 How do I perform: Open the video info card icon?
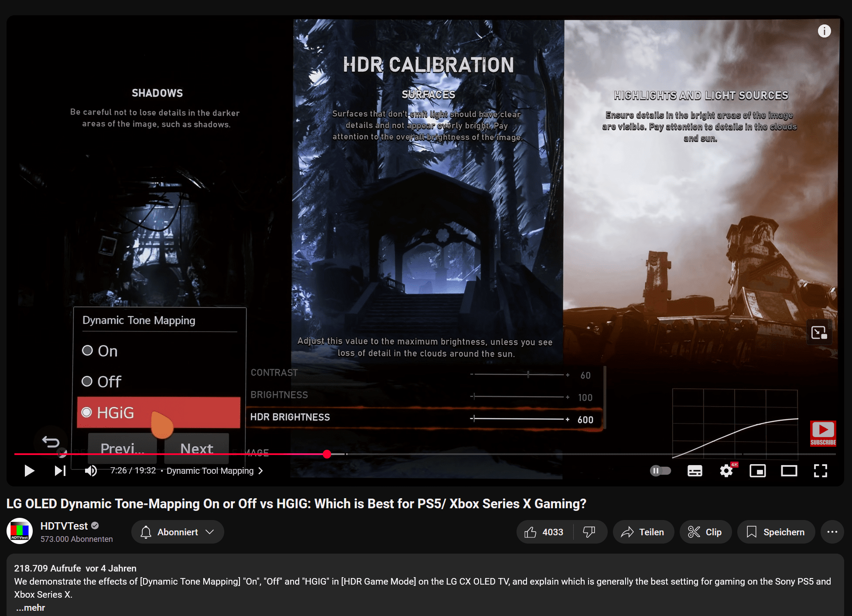(824, 31)
